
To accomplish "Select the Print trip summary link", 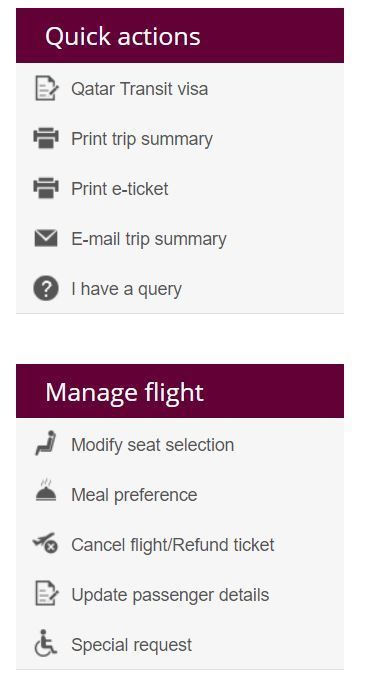I will [142, 140].
